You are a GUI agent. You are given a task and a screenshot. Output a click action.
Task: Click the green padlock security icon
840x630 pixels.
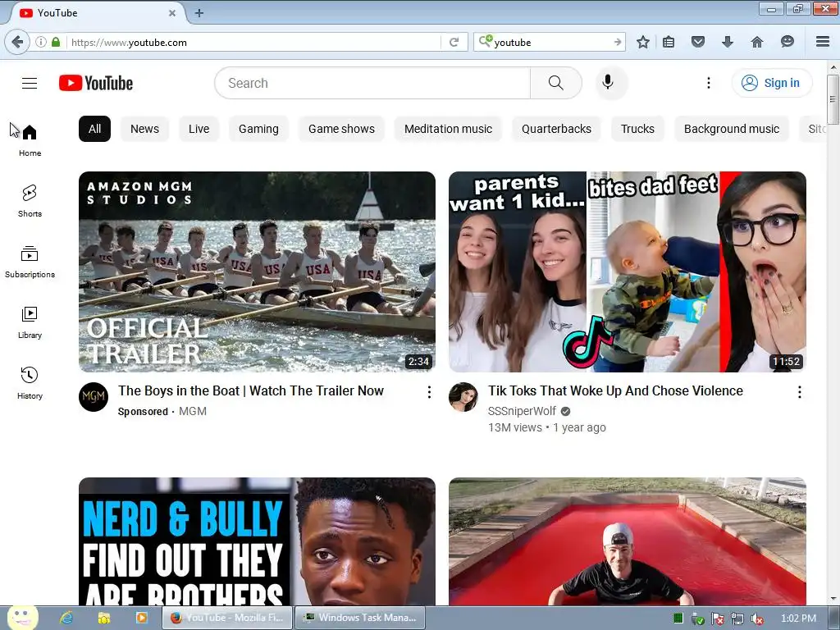56,42
